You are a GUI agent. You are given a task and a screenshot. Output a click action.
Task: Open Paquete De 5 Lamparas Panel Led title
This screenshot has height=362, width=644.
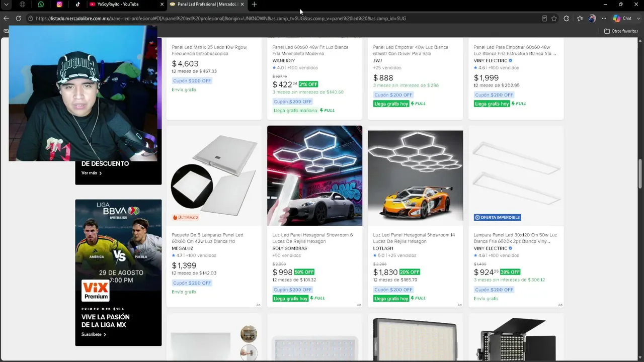coord(207,238)
